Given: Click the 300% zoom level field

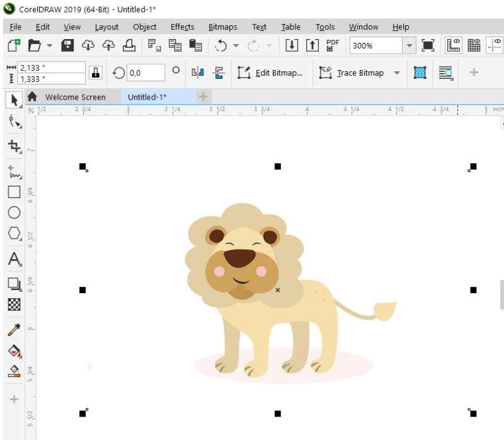Looking at the screenshot, I should (375, 45).
